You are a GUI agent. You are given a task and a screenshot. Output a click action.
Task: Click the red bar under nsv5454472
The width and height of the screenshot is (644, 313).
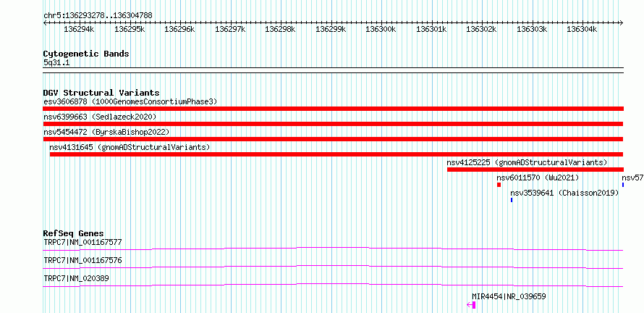[x=333, y=139]
